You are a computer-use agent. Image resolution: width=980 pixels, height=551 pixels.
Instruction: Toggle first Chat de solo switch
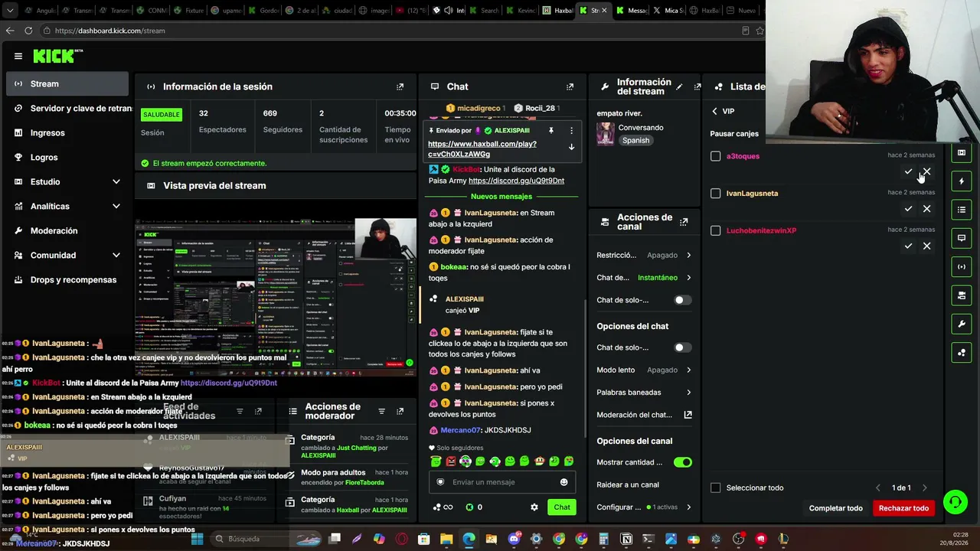682,300
